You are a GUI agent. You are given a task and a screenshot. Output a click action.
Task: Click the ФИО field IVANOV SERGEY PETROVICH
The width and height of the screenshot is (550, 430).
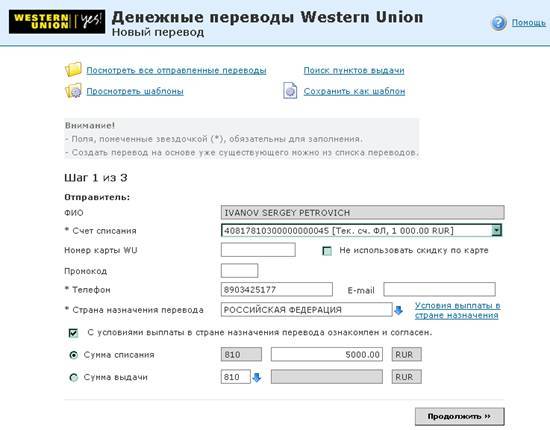tap(362, 213)
